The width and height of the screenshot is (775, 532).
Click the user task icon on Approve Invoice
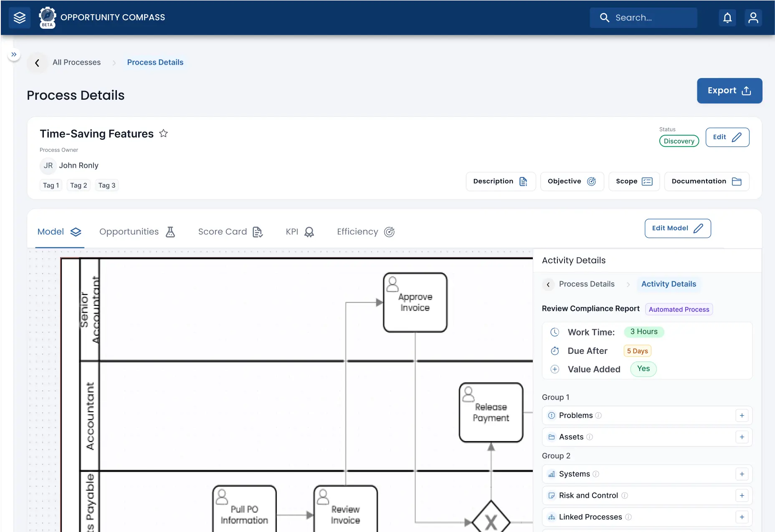[x=392, y=284]
